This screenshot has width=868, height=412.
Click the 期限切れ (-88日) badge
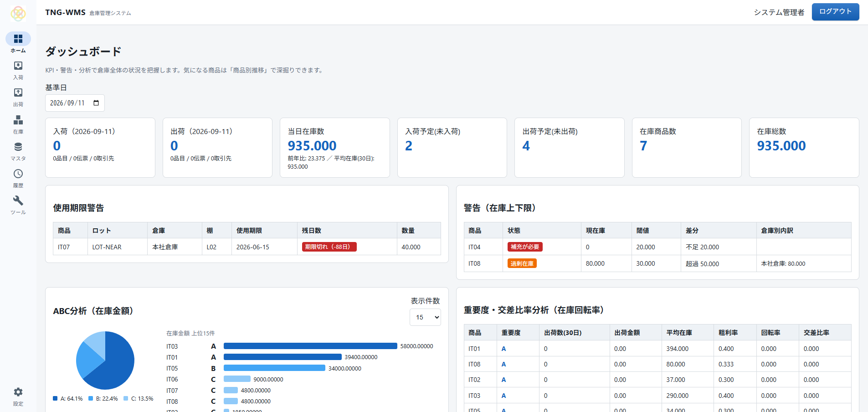pyautogui.click(x=329, y=247)
